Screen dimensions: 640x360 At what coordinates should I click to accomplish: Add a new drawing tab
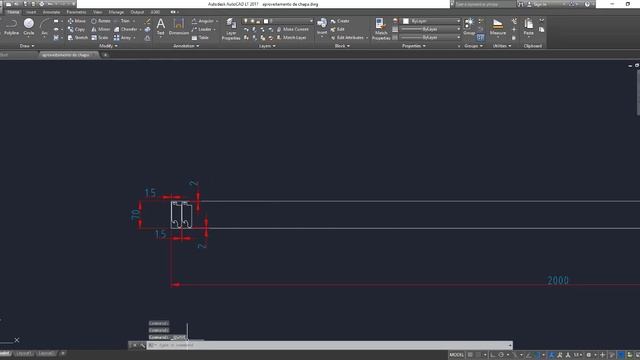(x=105, y=55)
